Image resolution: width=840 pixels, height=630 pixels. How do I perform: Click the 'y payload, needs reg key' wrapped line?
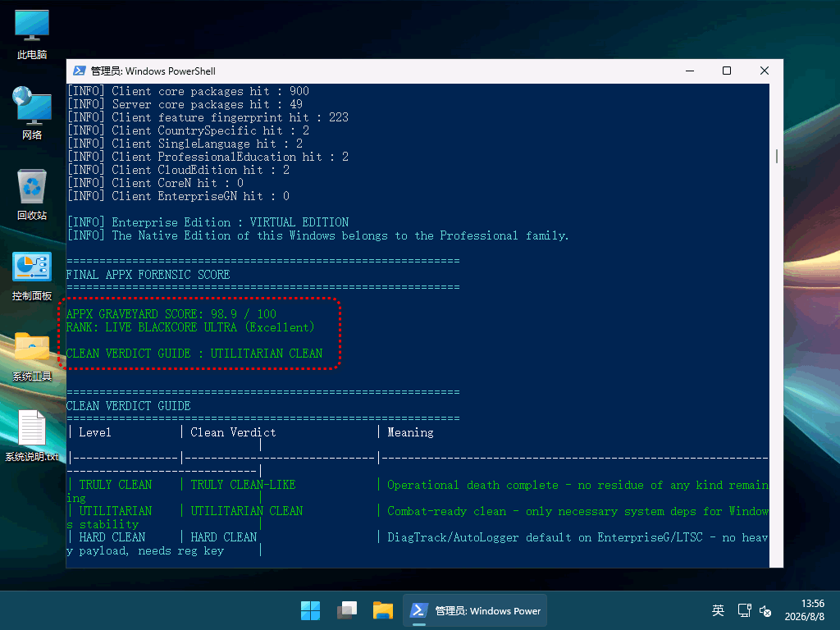(145, 550)
